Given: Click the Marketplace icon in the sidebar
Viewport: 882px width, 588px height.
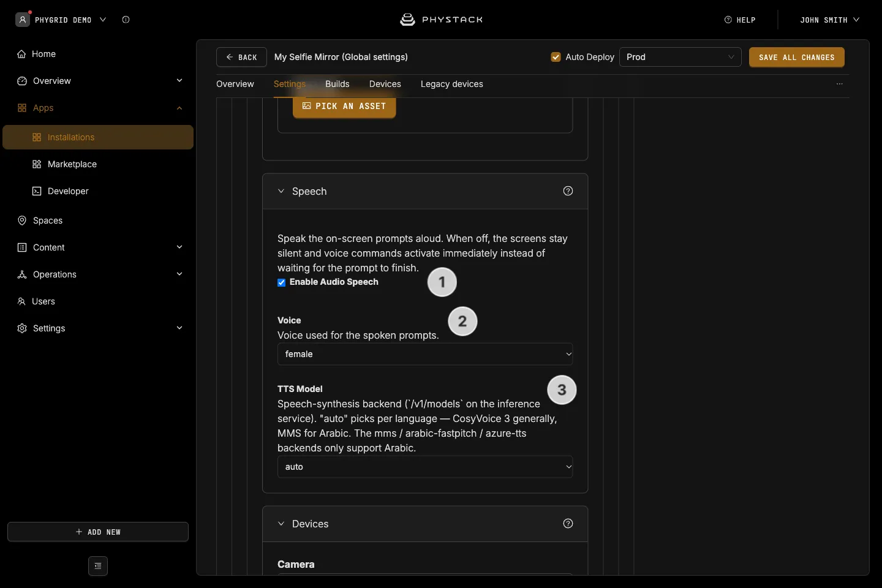Looking at the screenshot, I should click(37, 164).
